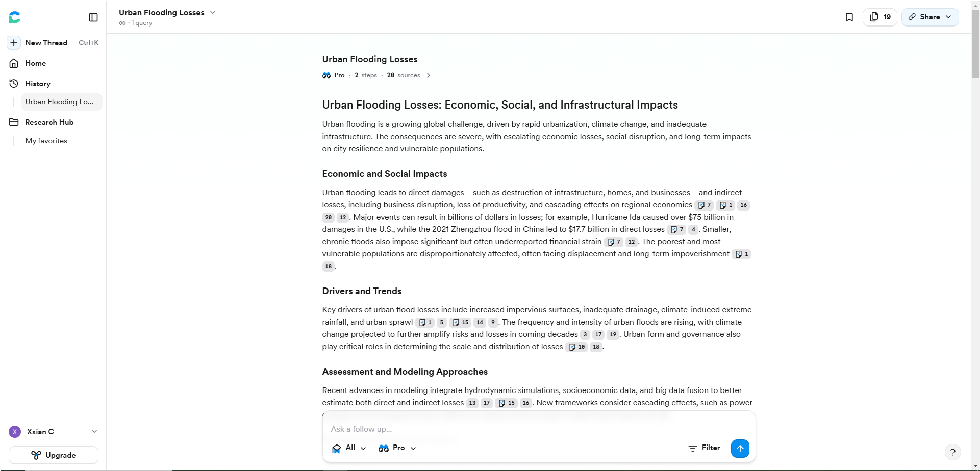Open My favorites in the sidebar
980x471 pixels.
[46, 141]
